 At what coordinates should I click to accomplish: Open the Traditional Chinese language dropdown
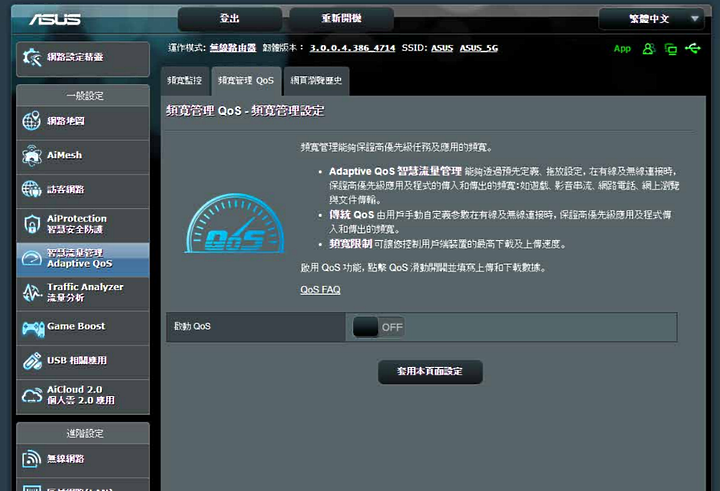click(x=651, y=19)
